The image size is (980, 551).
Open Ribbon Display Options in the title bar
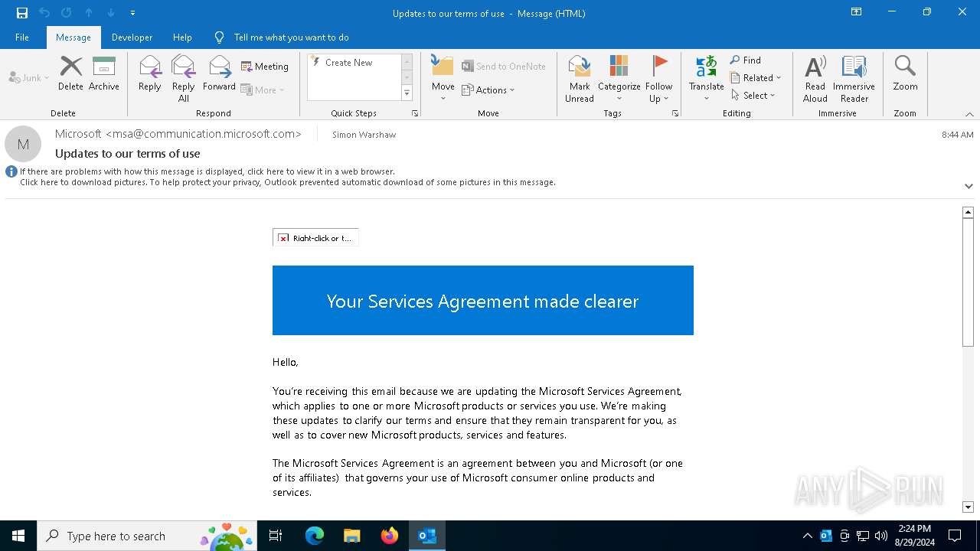point(857,12)
